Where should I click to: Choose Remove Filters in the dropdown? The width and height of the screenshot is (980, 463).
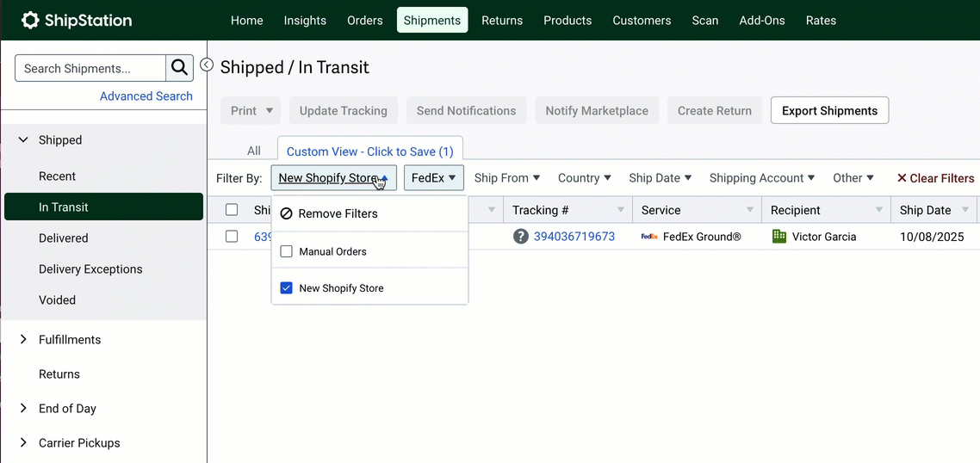pos(369,213)
